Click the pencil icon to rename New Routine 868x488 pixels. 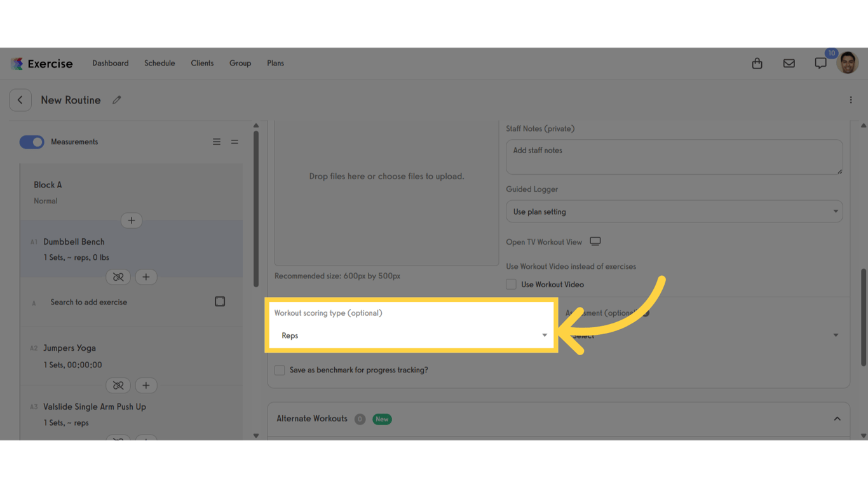pyautogui.click(x=116, y=100)
